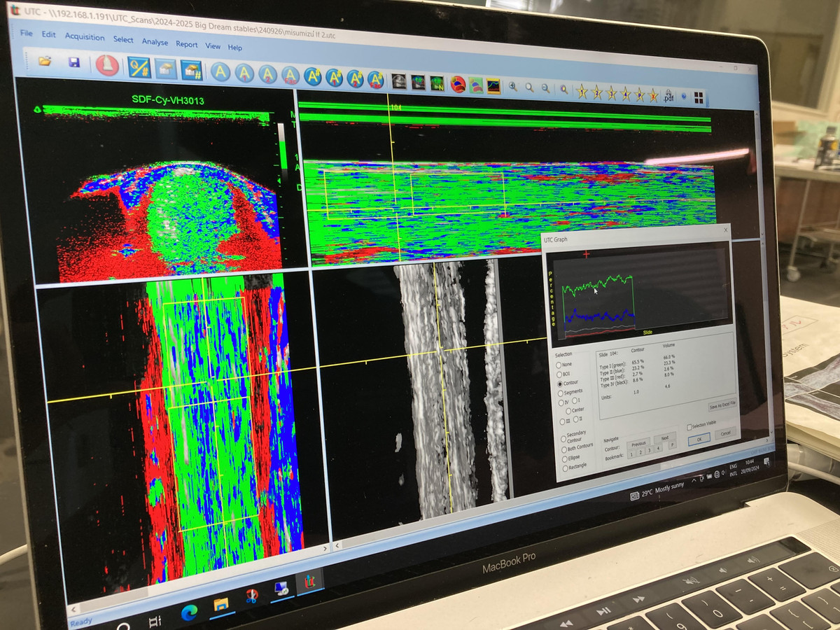Viewport: 840px width, 630px height.
Task: Click the red probe icon in toolbar
Action: (x=106, y=65)
